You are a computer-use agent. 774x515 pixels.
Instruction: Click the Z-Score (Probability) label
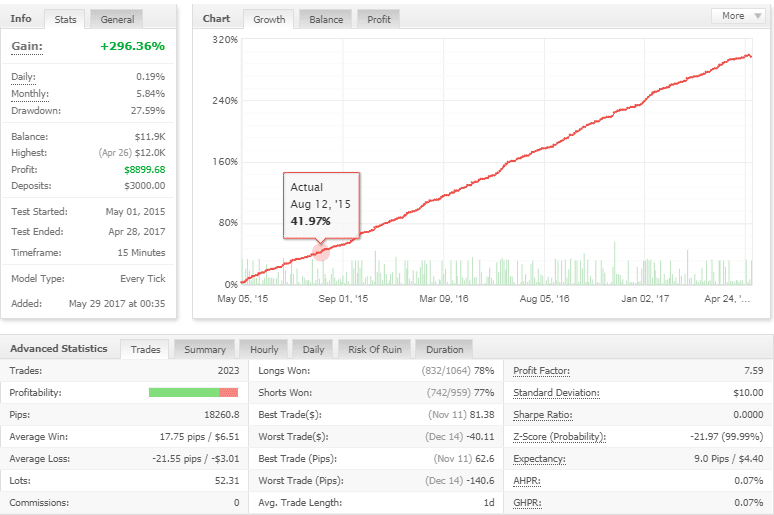559,436
